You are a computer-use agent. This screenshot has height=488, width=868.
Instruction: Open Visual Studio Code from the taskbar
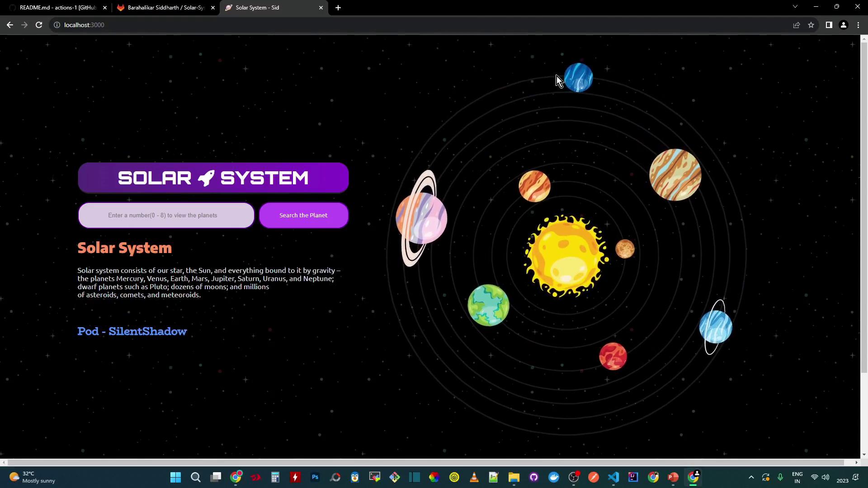point(613,478)
